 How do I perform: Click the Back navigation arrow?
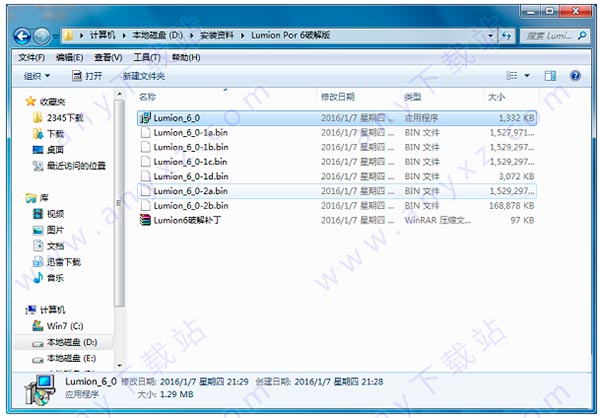point(22,36)
